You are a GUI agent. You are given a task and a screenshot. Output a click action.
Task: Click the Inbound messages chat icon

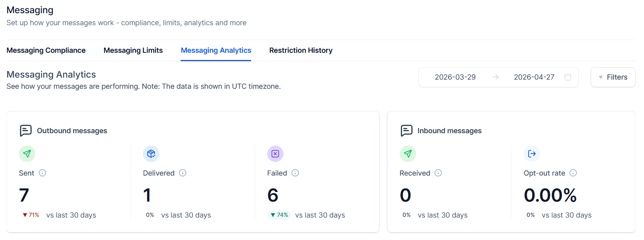click(x=407, y=131)
